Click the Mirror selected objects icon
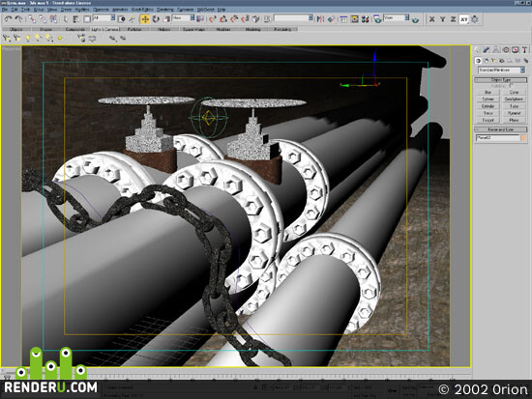 point(320,19)
